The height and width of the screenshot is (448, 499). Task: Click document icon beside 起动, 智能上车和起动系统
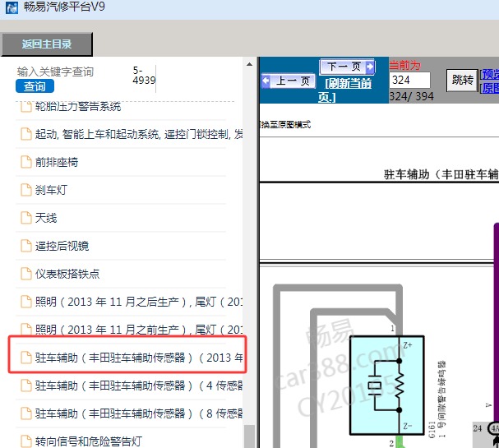pyautogui.click(x=26, y=134)
